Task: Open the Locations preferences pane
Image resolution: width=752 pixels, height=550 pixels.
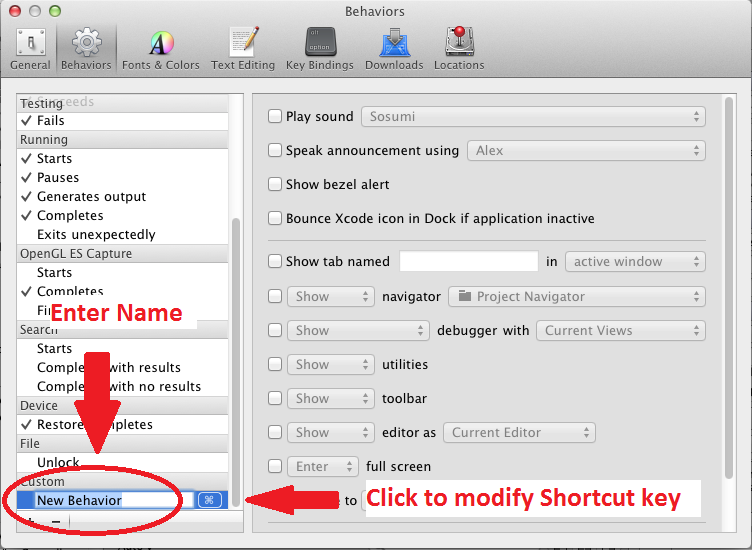Action: tap(459, 49)
